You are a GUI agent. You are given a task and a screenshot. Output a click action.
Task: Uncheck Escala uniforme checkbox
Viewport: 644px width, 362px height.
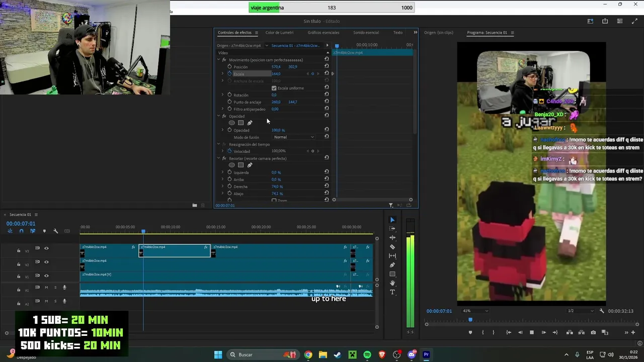(x=274, y=88)
